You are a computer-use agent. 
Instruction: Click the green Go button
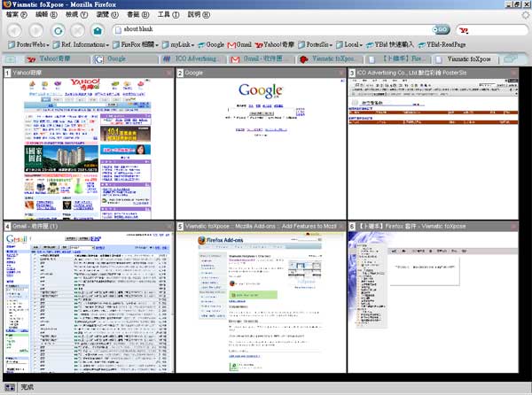pyautogui.click(x=441, y=30)
